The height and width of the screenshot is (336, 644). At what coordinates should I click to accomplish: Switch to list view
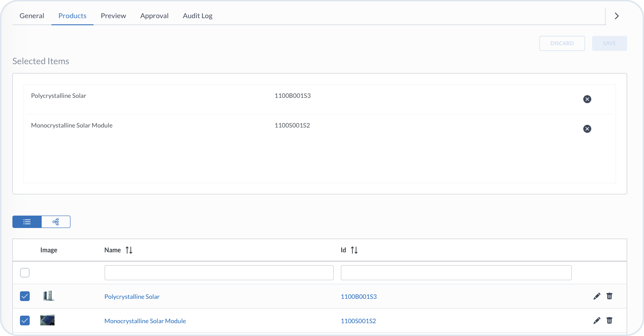pyautogui.click(x=27, y=222)
